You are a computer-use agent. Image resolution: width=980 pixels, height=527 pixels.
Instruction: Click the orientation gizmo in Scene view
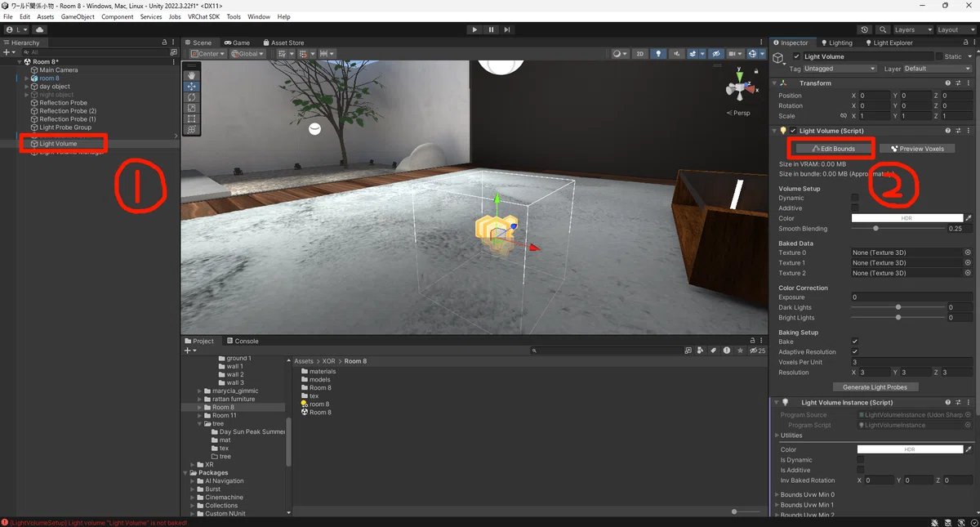click(740, 88)
